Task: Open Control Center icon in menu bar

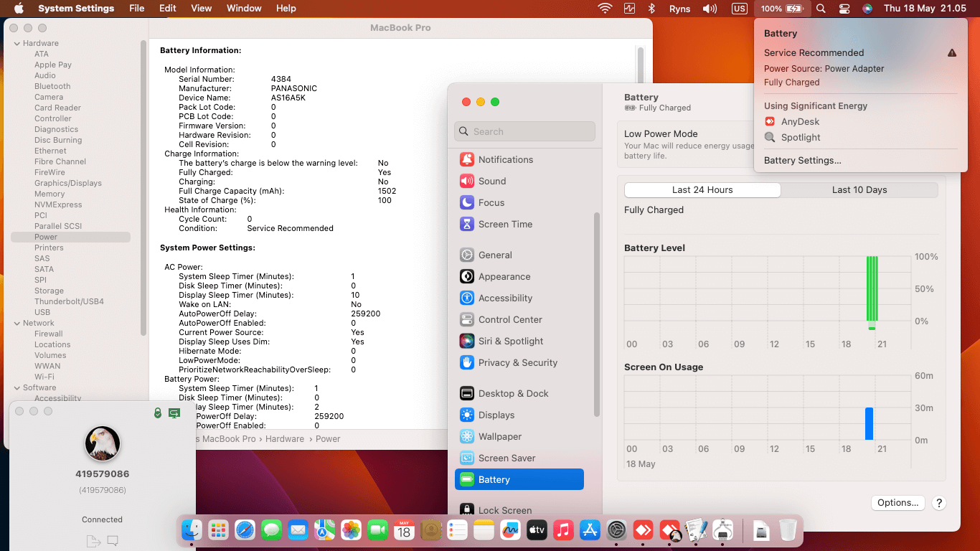Action: 844,9
